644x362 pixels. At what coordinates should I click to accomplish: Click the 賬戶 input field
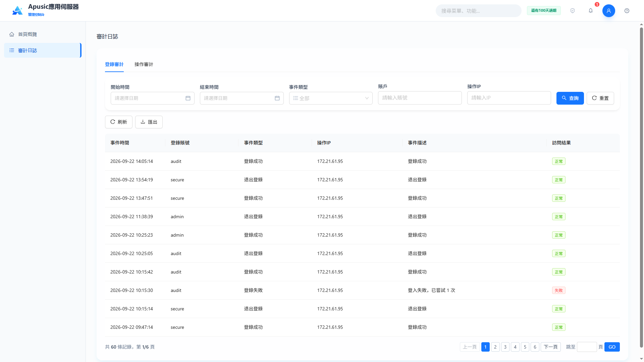420,98
